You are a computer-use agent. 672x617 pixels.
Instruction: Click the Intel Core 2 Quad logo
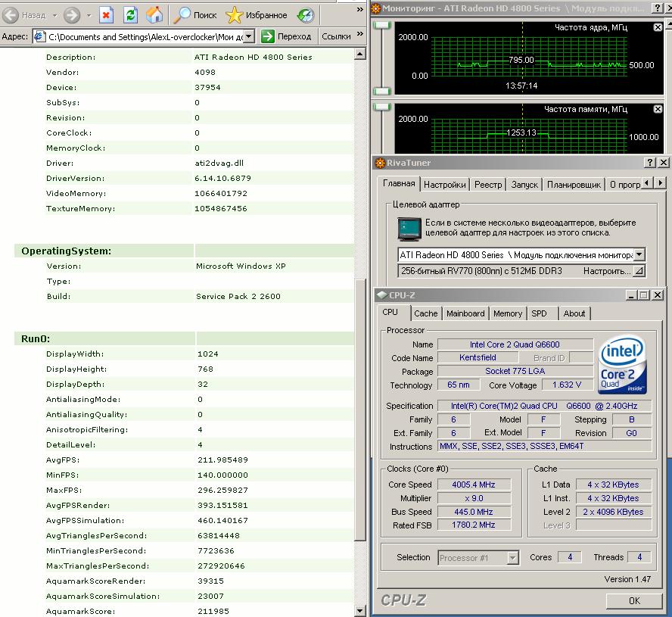click(622, 365)
